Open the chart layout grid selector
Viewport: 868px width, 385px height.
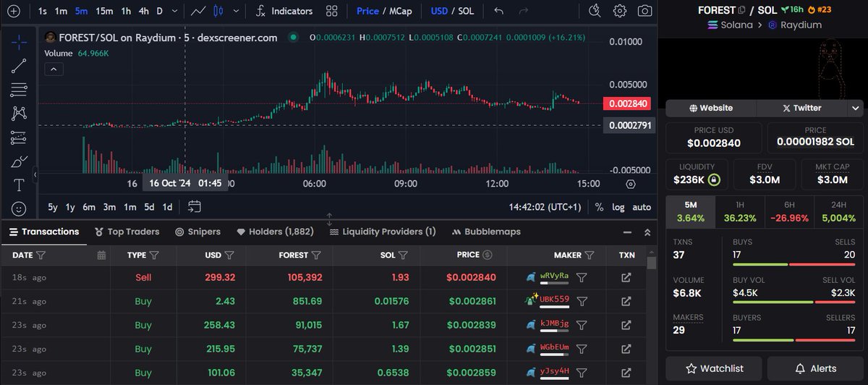pyautogui.click(x=332, y=11)
